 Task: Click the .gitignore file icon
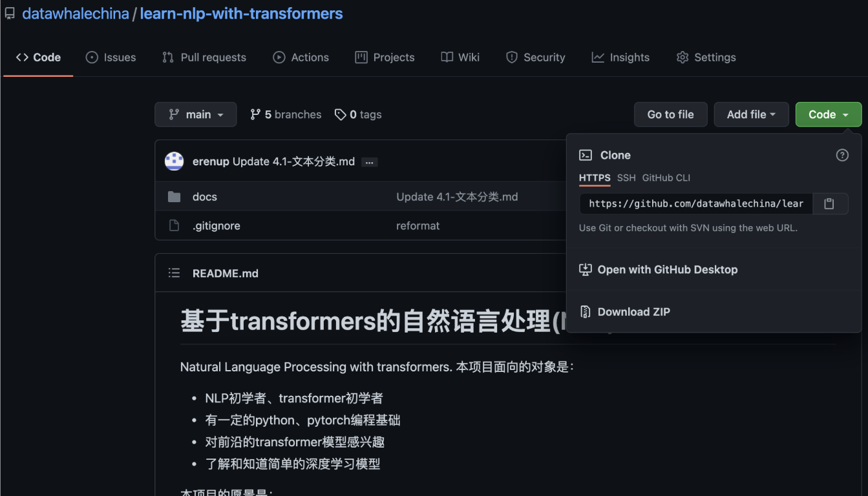tap(174, 226)
